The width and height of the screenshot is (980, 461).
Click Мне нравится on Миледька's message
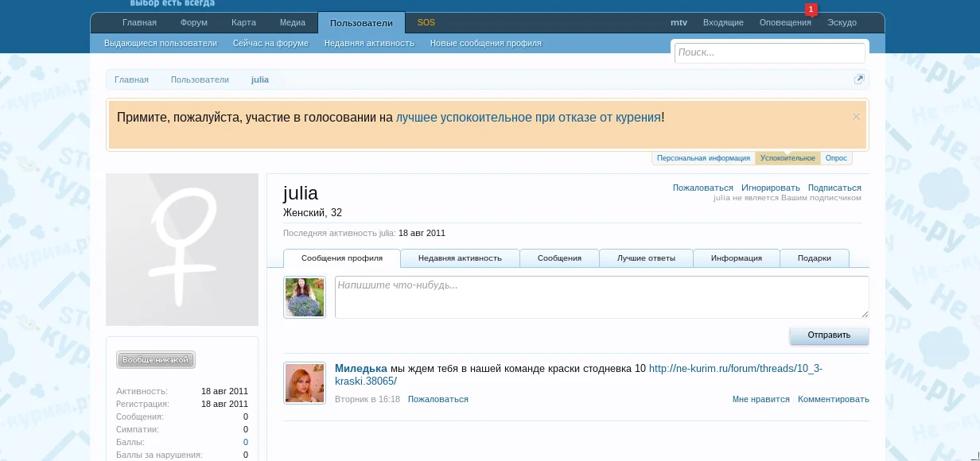point(760,400)
